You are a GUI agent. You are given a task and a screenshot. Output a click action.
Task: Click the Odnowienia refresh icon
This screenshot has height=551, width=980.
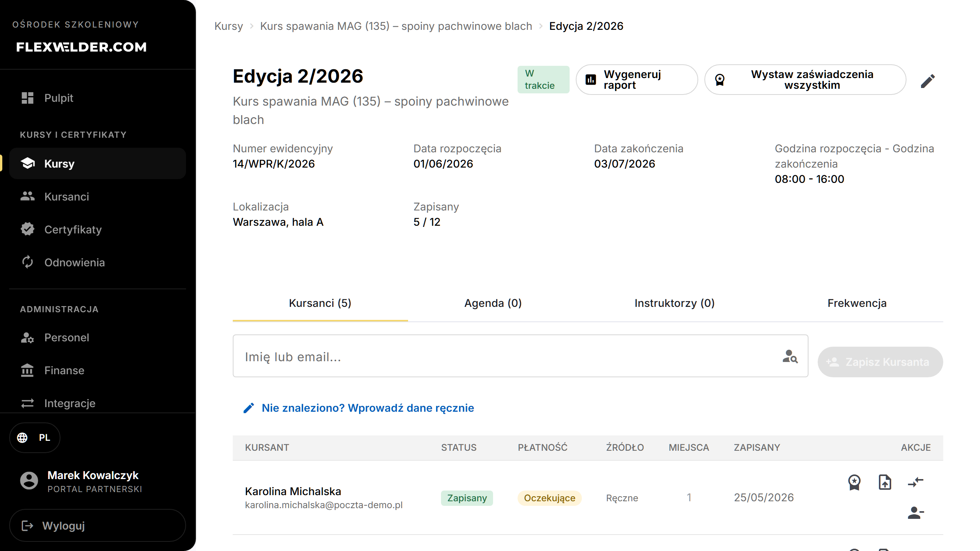(28, 262)
